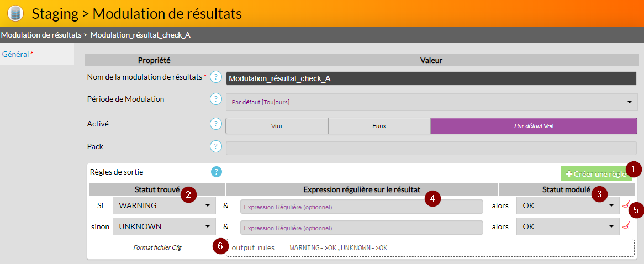
Task: Click the Créer une règle button
Action: (x=595, y=174)
